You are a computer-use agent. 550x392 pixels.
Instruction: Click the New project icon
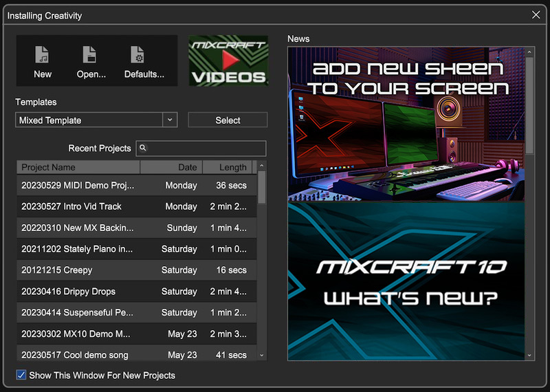pyautogui.click(x=43, y=55)
